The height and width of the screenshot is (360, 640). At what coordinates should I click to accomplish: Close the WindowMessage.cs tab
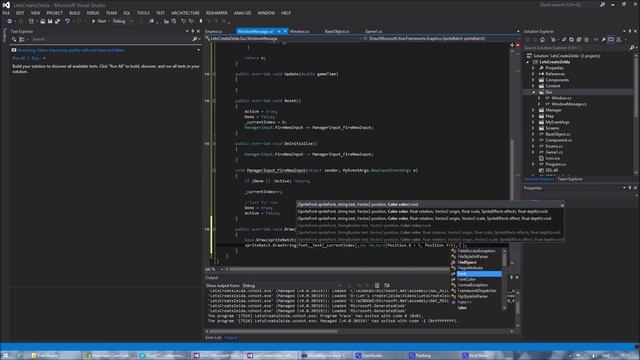coord(285,31)
